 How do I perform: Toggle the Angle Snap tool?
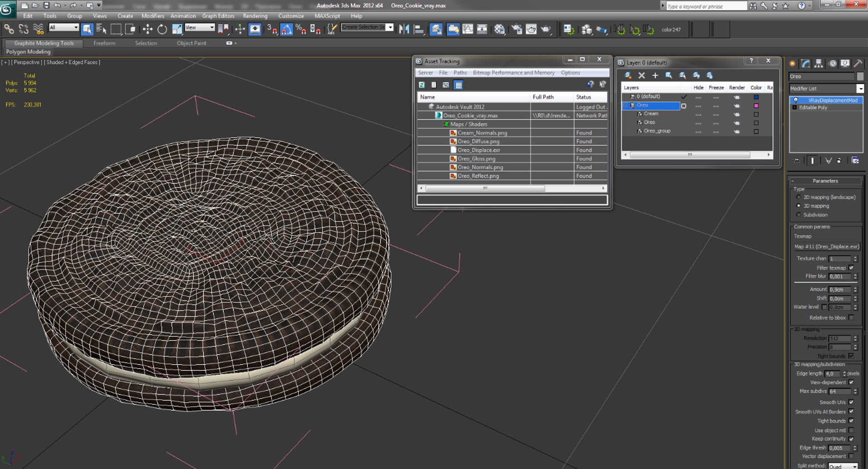tap(287, 29)
